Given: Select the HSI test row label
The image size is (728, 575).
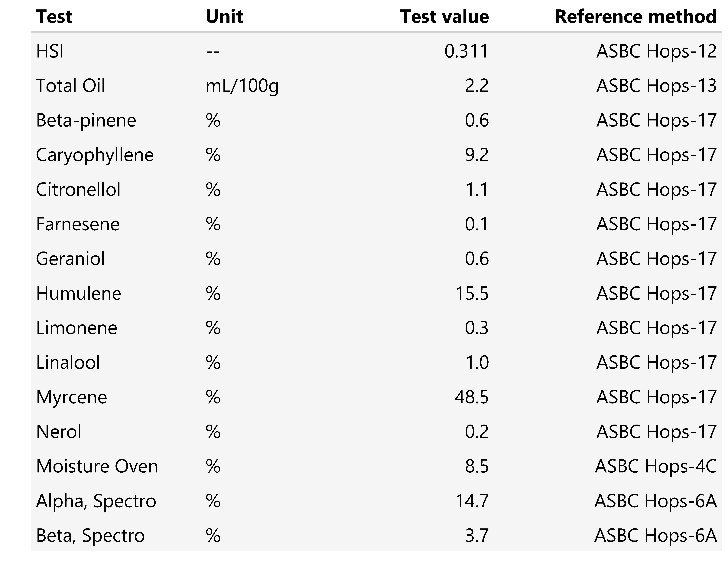Looking at the screenshot, I should tap(50, 51).
